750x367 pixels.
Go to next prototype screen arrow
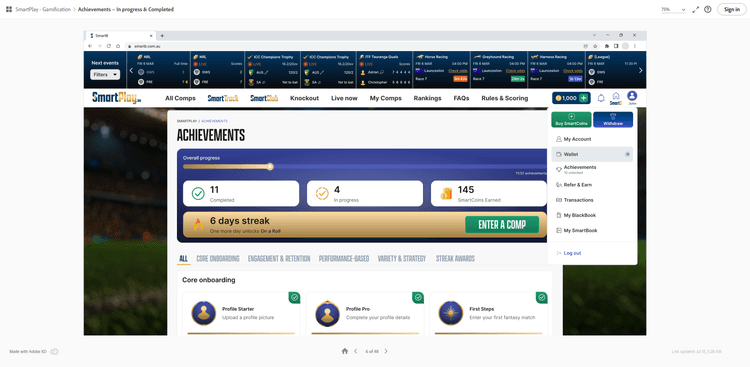tap(386, 351)
